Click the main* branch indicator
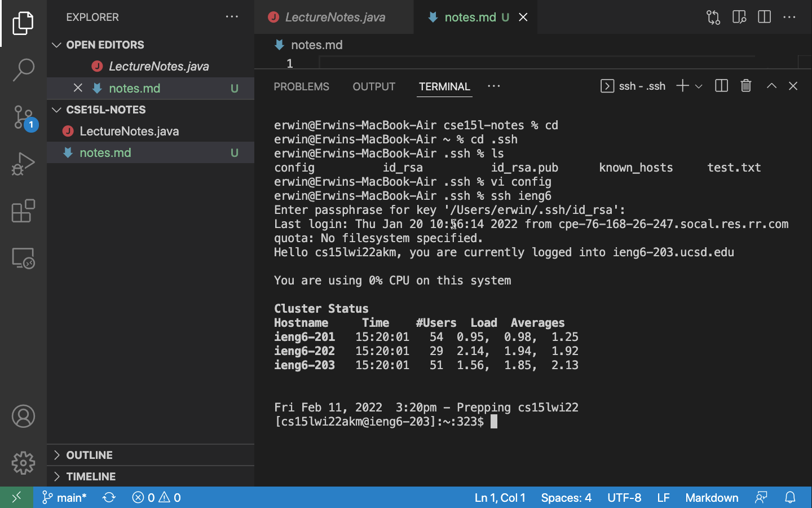Image resolution: width=812 pixels, height=508 pixels. click(x=64, y=497)
